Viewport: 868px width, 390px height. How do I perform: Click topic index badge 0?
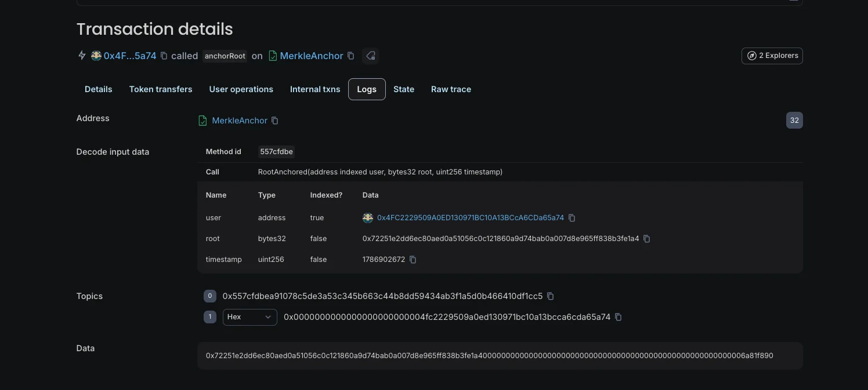click(210, 296)
